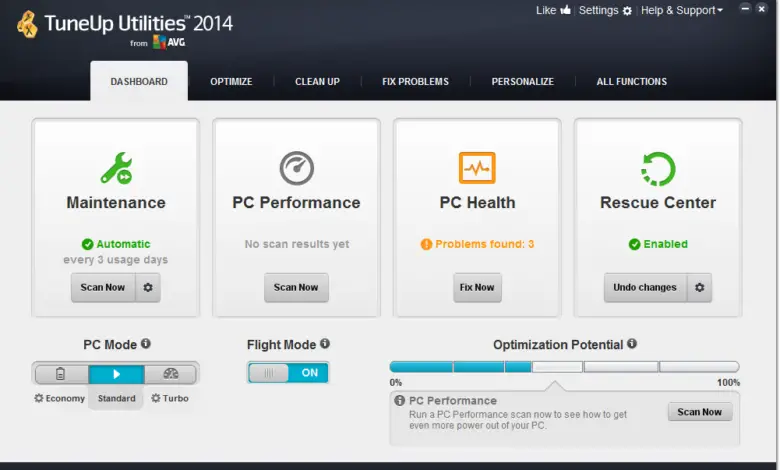Configure Turbo mode via its gear icon
The width and height of the screenshot is (780, 470).
coord(156,398)
